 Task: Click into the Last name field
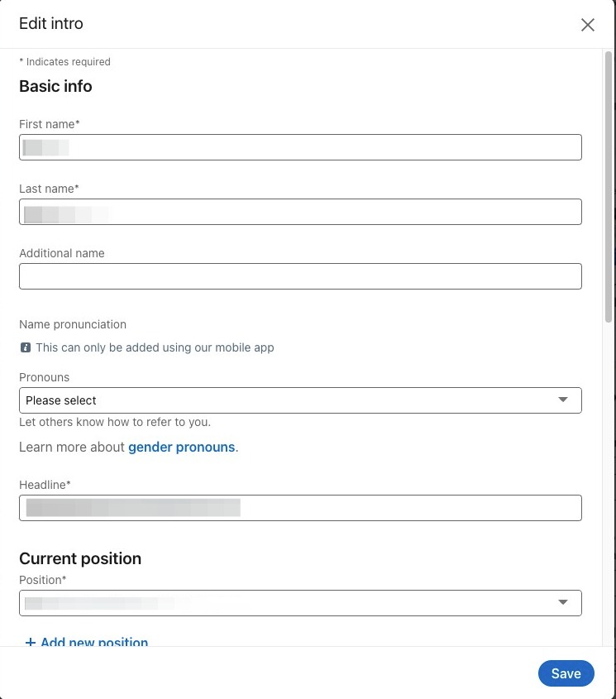click(300, 212)
